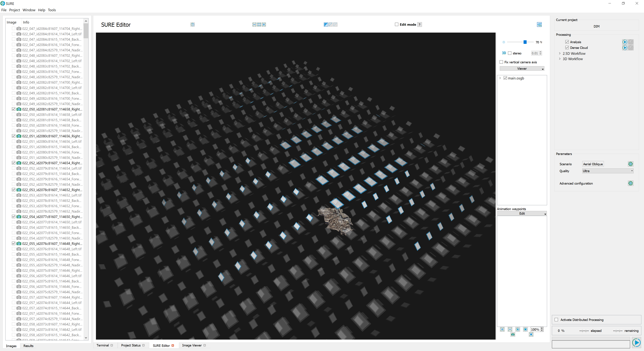
Task: Adjust brightness slider at 70%
Action: click(525, 42)
